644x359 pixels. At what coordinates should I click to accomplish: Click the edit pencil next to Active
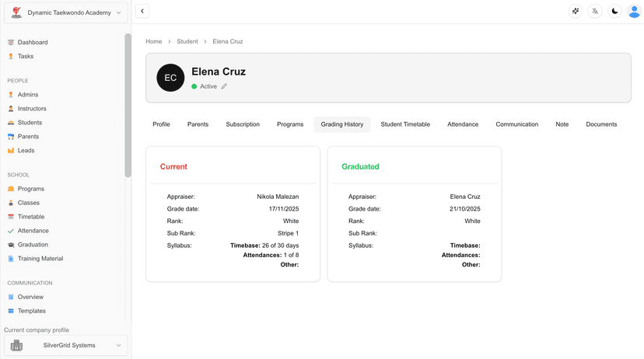click(x=224, y=86)
